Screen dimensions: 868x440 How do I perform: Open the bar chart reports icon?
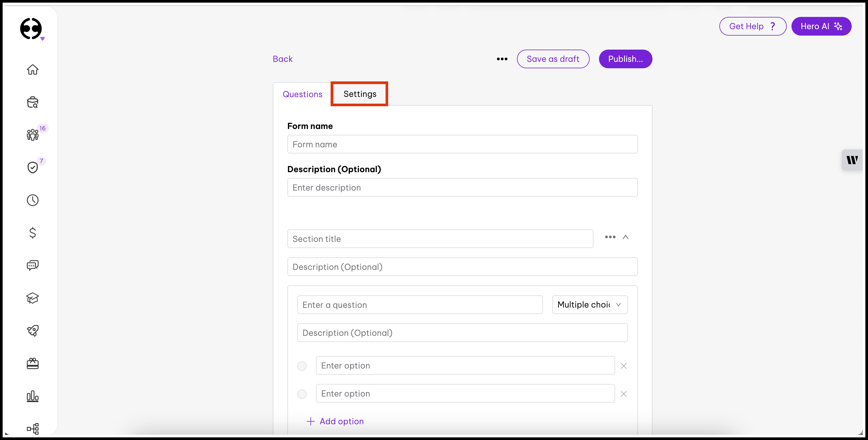(33, 396)
